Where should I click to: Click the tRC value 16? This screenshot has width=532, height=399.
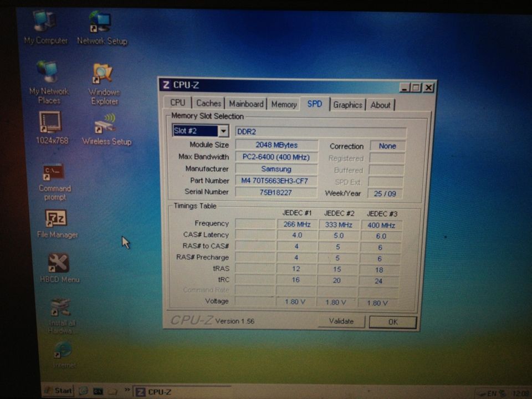(x=295, y=280)
